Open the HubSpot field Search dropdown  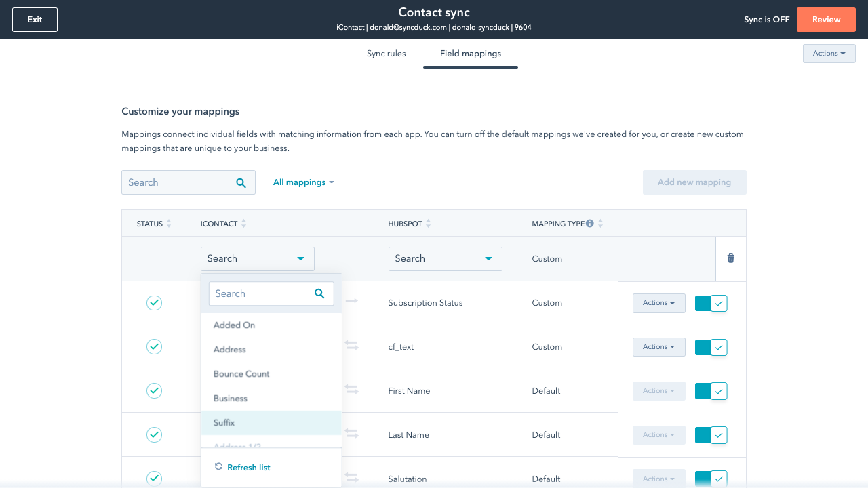pyautogui.click(x=445, y=259)
